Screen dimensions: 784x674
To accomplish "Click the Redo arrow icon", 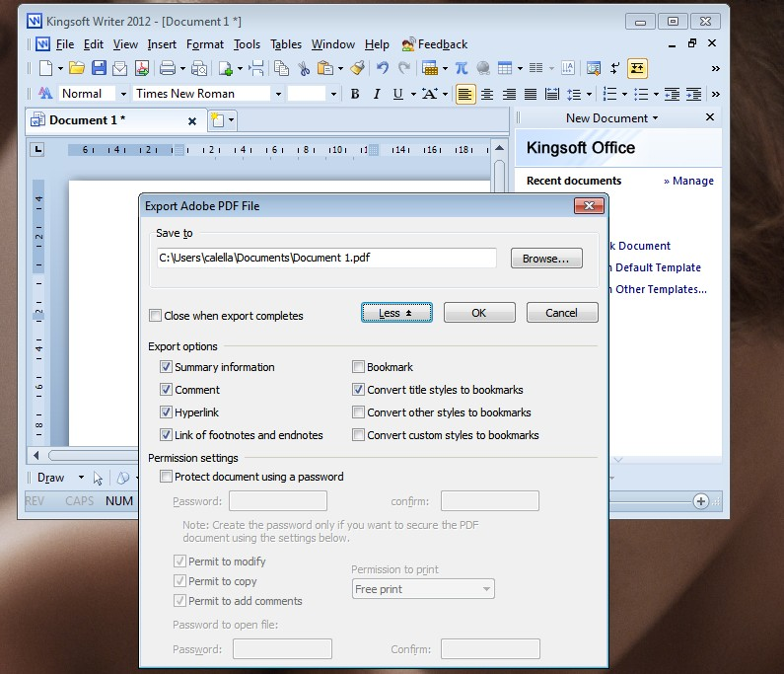I will click(x=404, y=68).
